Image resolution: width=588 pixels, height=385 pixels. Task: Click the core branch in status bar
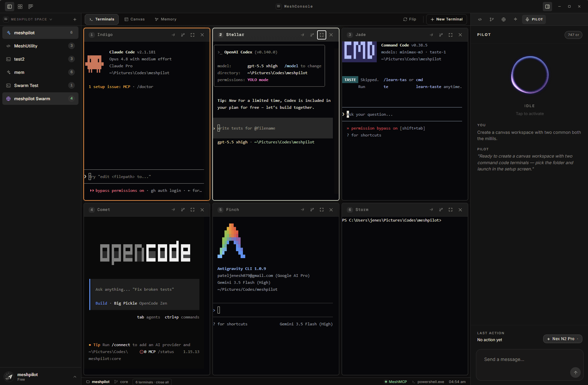click(x=121, y=382)
